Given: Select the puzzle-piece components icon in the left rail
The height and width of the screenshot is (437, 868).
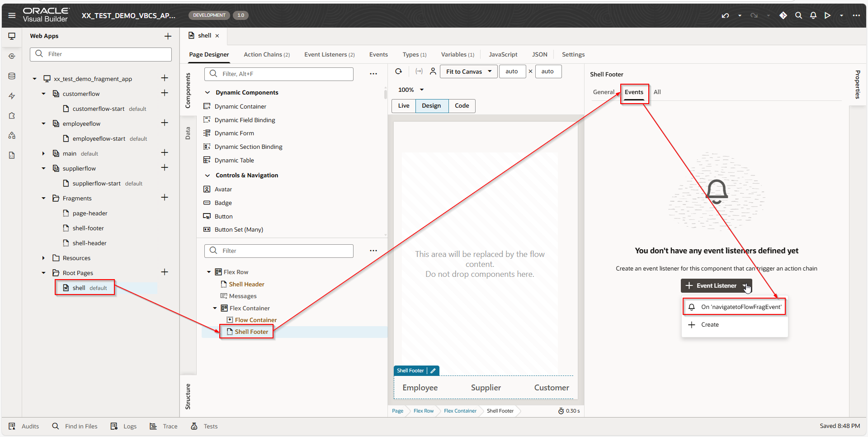Looking at the screenshot, I should (x=11, y=115).
